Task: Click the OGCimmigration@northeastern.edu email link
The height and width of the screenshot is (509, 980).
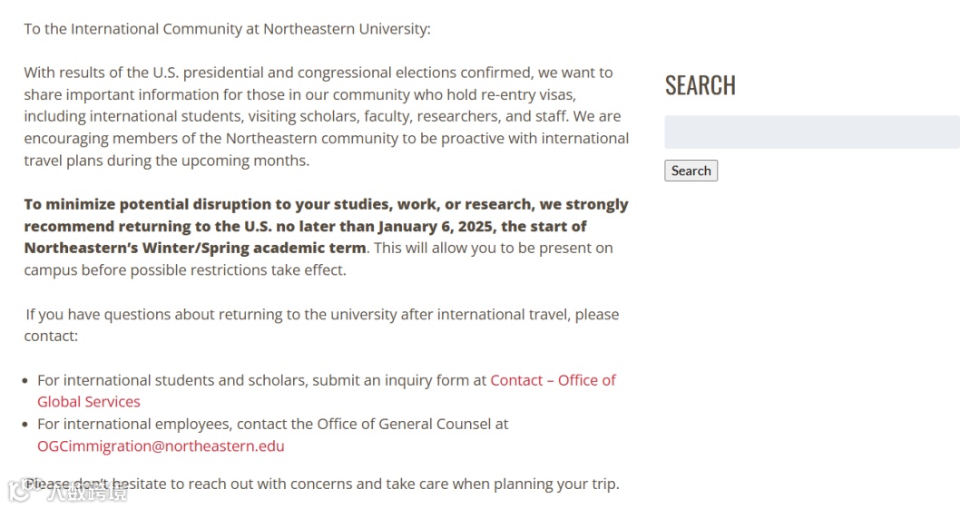Action: click(x=161, y=445)
